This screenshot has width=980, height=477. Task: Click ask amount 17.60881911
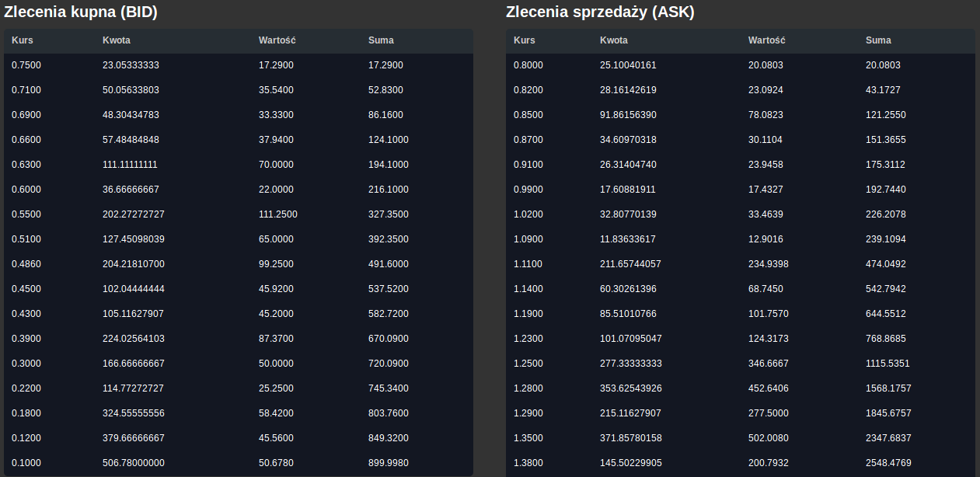pyautogui.click(x=628, y=190)
